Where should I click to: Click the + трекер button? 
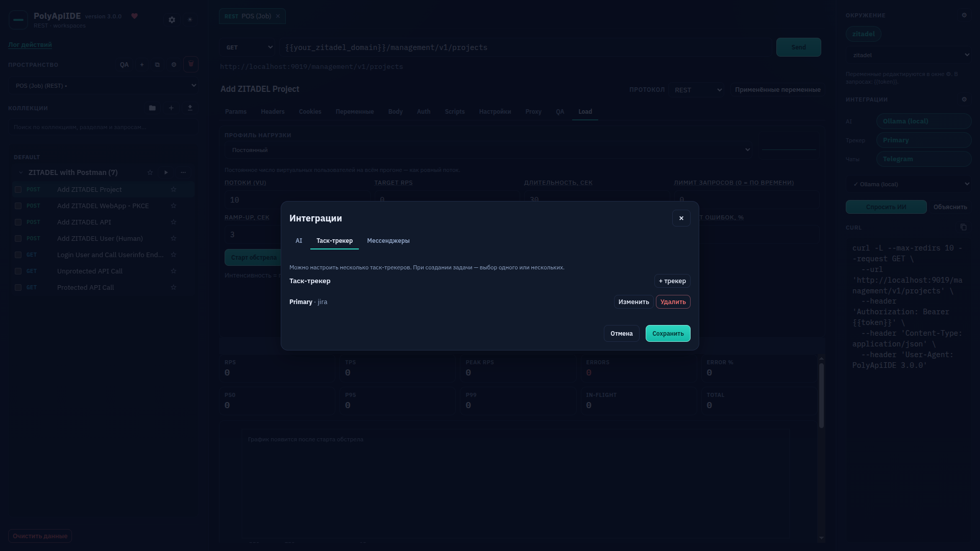pos(672,281)
